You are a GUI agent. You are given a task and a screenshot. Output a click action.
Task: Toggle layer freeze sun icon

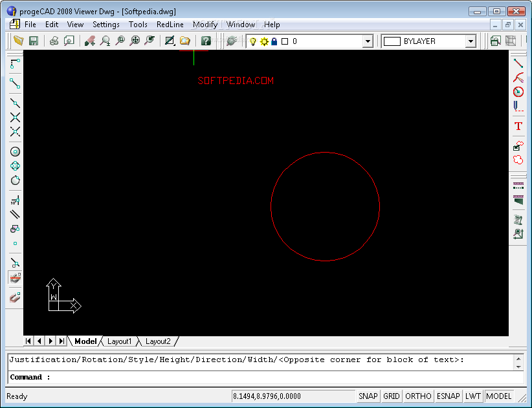click(264, 41)
